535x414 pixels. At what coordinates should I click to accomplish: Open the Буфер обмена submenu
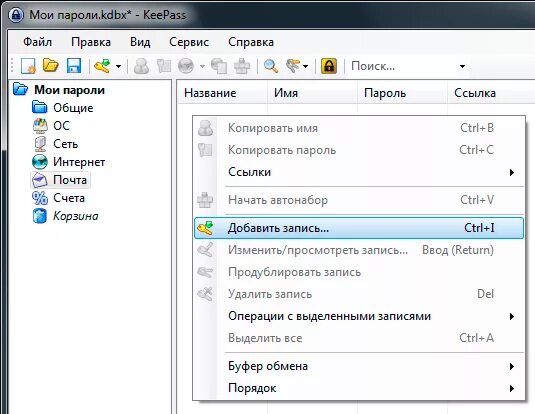coord(359,366)
